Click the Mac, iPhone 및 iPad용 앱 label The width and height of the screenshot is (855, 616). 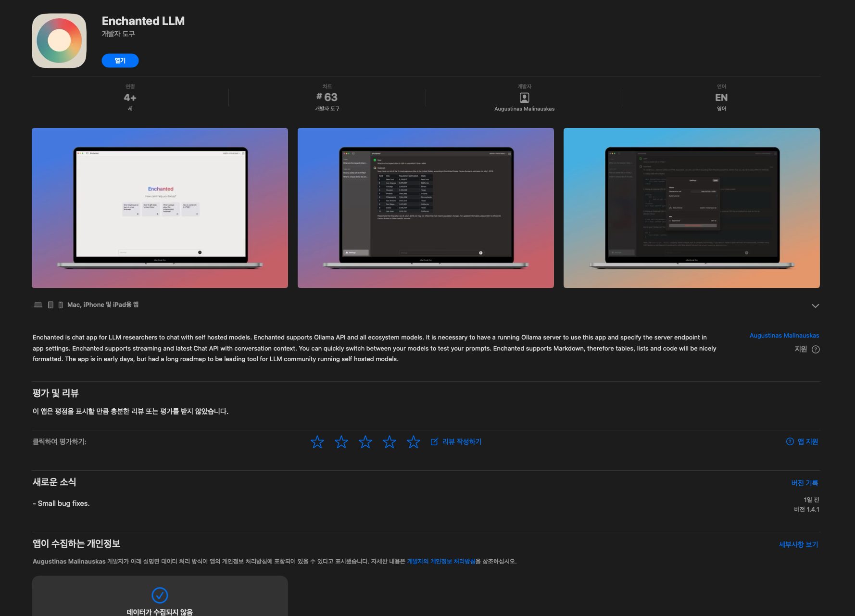pos(103,305)
